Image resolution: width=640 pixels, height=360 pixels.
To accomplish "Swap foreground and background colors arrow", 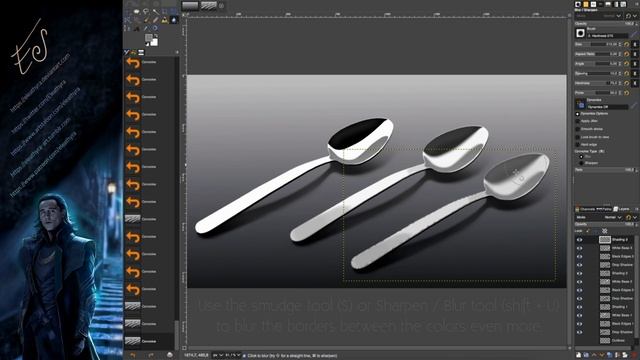I will pyautogui.click(x=156, y=36).
